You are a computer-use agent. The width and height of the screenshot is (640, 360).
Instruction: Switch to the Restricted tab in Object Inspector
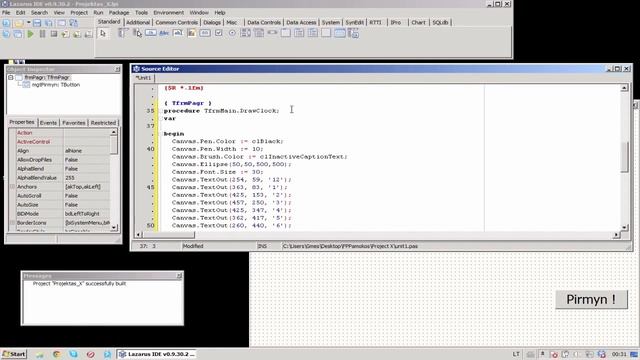pyautogui.click(x=103, y=123)
